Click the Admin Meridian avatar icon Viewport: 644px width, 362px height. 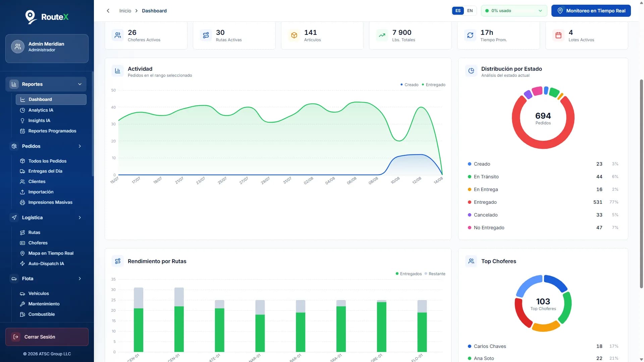(x=18, y=47)
